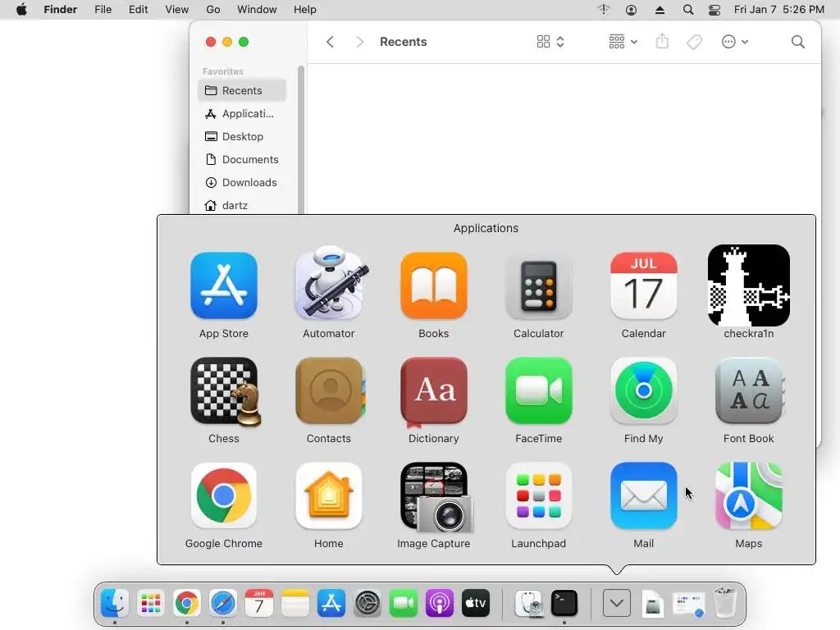
Task: Open the view style switcher in Finder toolbar
Action: (550, 42)
